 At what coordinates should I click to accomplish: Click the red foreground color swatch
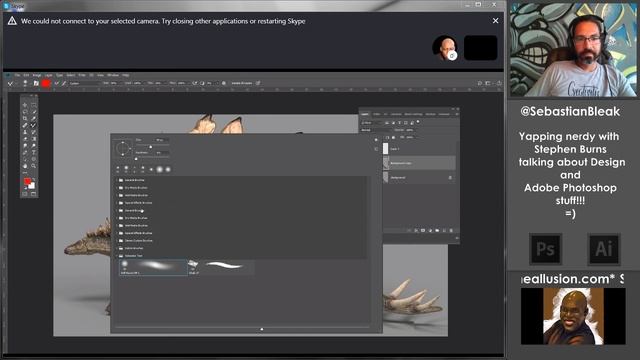click(27, 181)
